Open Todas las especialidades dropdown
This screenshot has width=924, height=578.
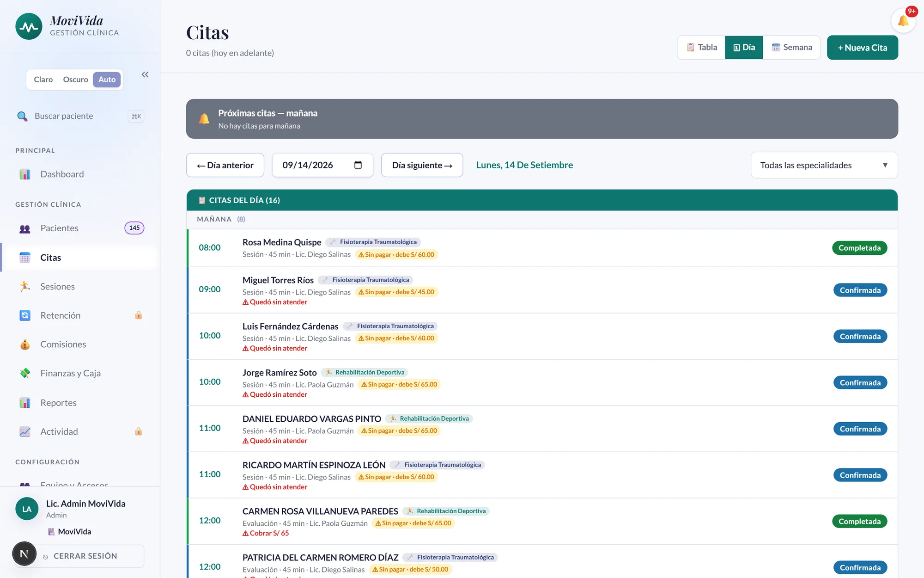(x=824, y=165)
